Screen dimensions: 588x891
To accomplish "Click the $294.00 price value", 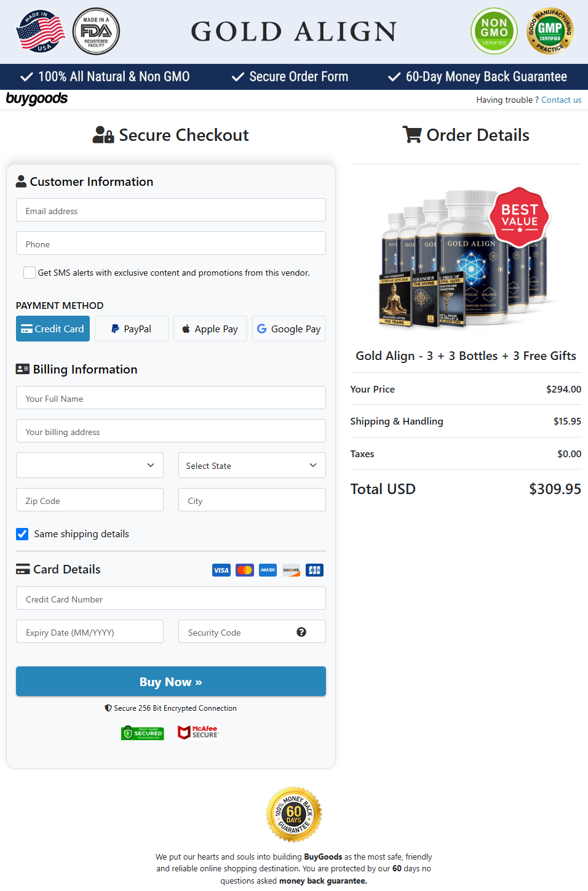I will pos(563,389).
